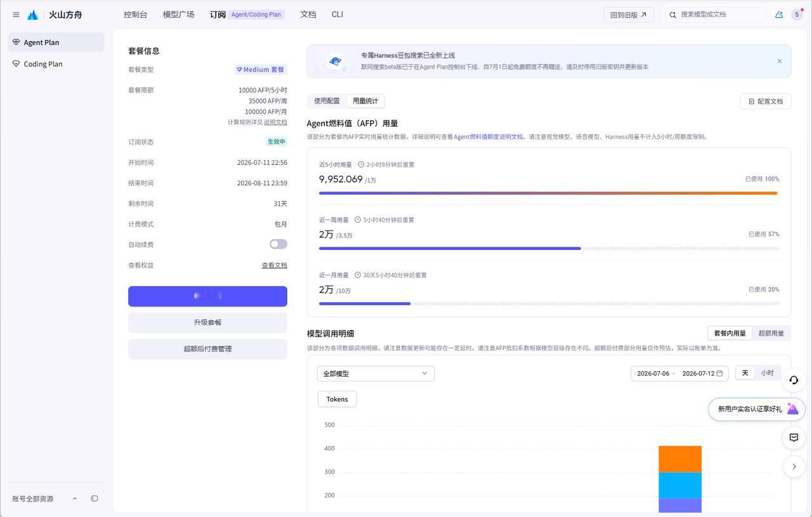
Task: Click the blue segment of the chart bar
Action: pyautogui.click(x=680, y=485)
